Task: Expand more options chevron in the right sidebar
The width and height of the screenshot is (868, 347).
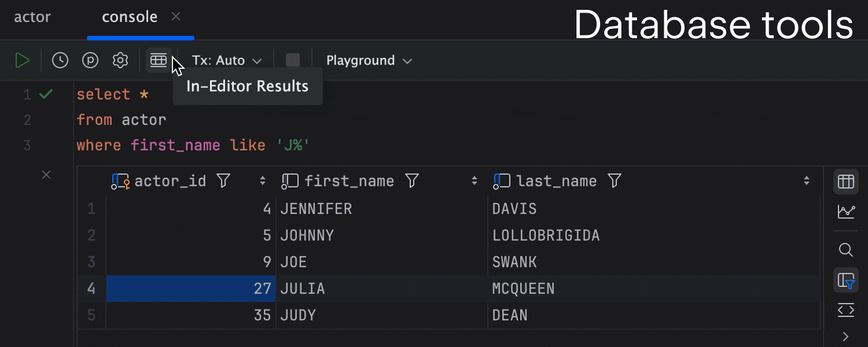Action: (x=846, y=337)
